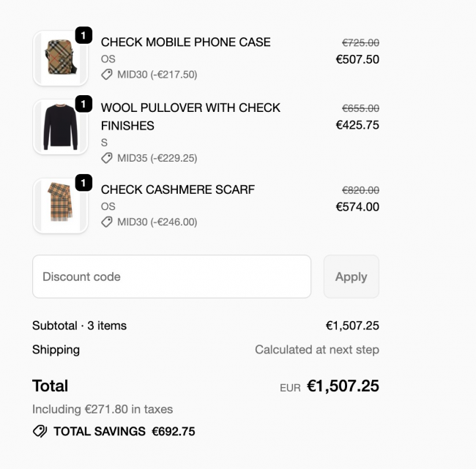Click the 'Including €271.80 in taxes' note
476x469 pixels.
coord(103,409)
